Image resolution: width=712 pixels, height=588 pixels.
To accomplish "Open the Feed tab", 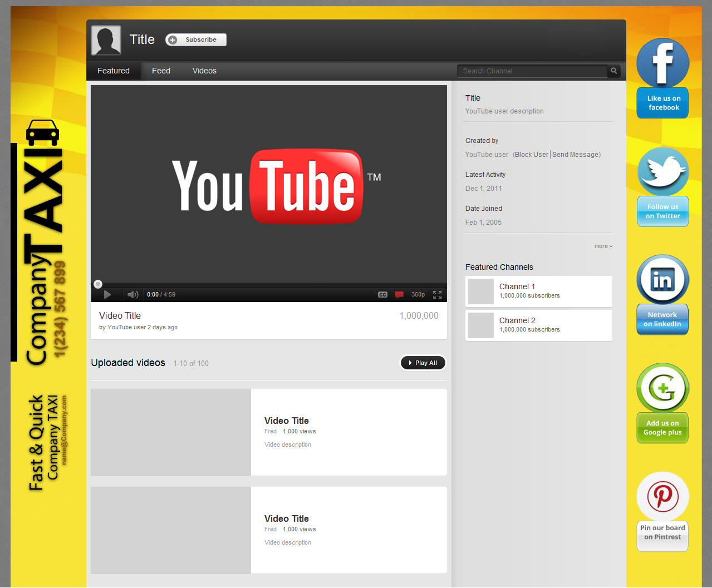I will click(x=160, y=71).
